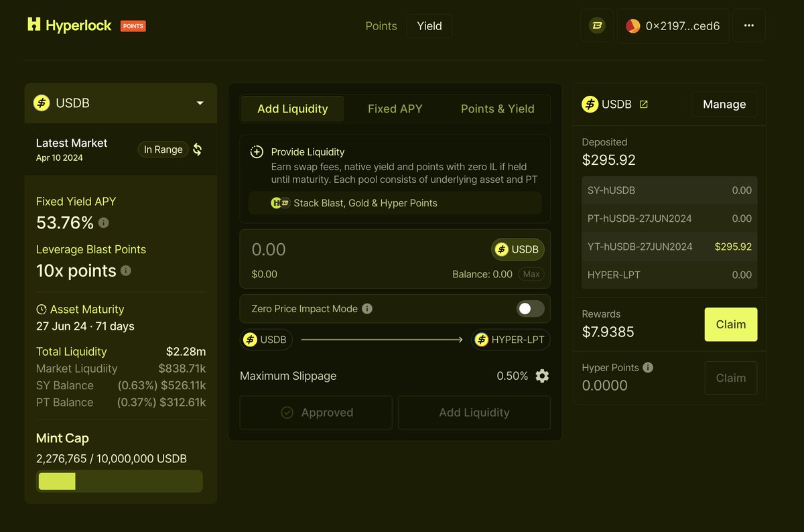Image resolution: width=804 pixels, height=532 pixels.
Task: Click the Deposited $295.92 amount
Action: (609, 160)
